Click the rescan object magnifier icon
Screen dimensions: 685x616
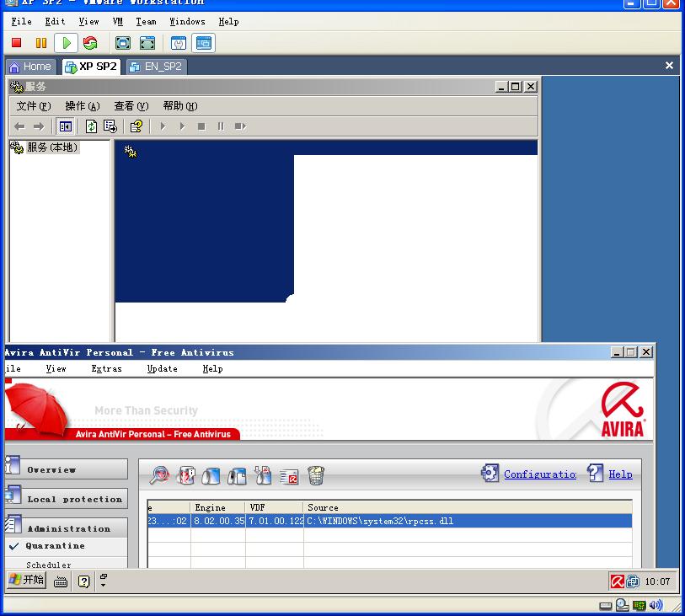click(159, 475)
